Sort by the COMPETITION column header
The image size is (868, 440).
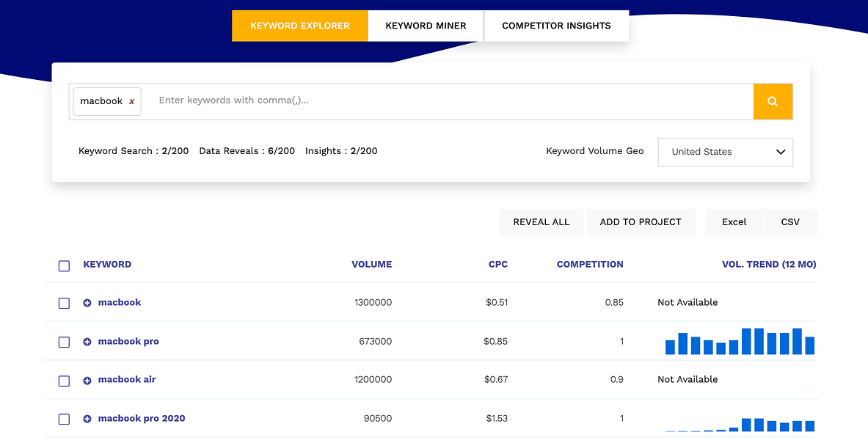point(590,264)
